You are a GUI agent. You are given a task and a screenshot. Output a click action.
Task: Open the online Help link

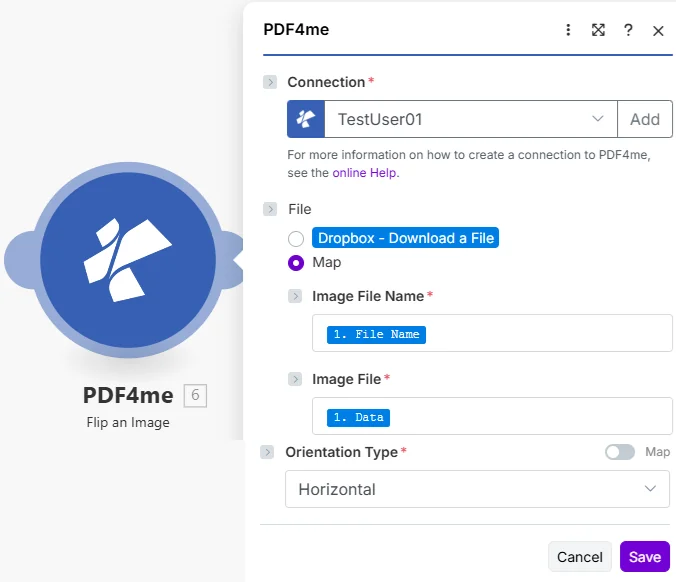click(x=366, y=173)
